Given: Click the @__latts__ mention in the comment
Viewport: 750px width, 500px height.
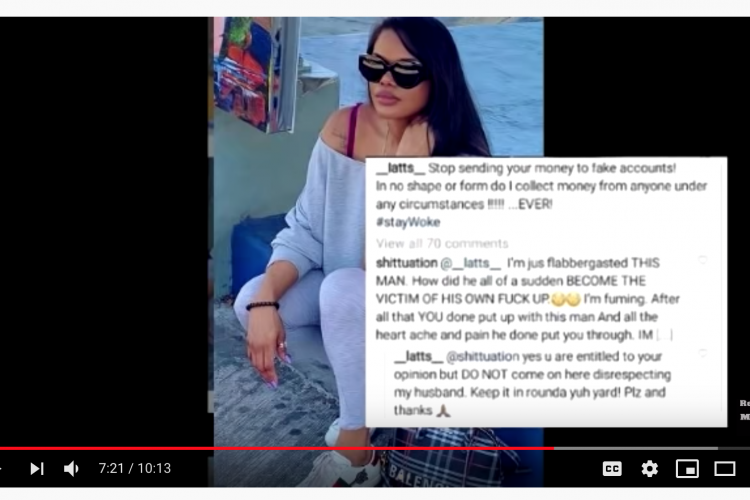Looking at the screenshot, I should click(471, 263).
